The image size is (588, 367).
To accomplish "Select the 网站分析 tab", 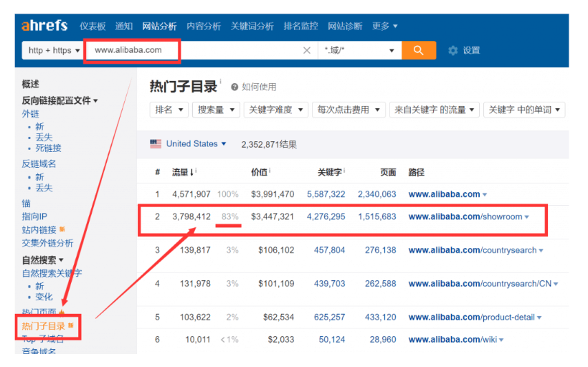I will [x=159, y=26].
